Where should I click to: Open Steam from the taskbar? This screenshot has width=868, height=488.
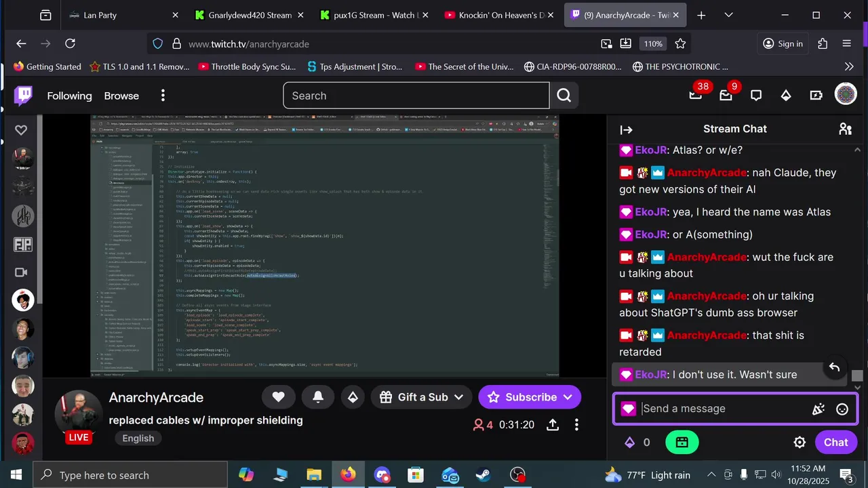(x=484, y=475)
